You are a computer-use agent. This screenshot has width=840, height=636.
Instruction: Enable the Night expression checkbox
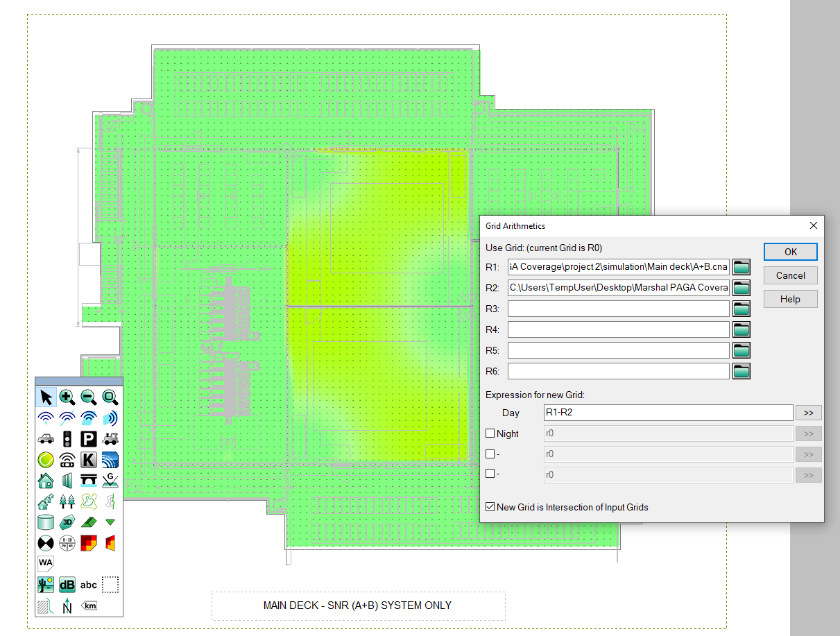[492, 433]
